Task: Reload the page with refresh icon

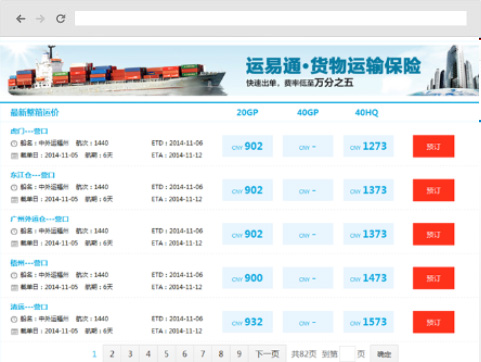Action: (60, 19)
